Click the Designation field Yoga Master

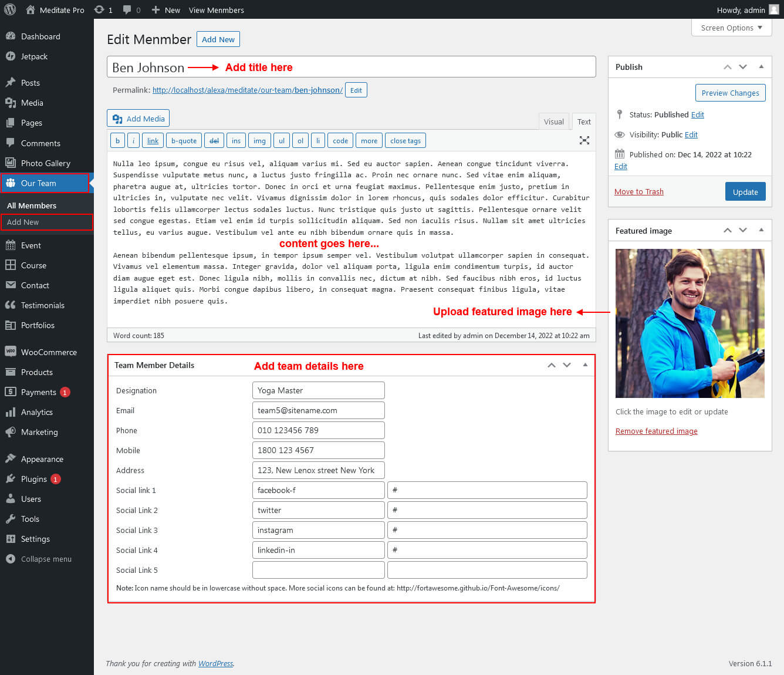pos(319,390)
